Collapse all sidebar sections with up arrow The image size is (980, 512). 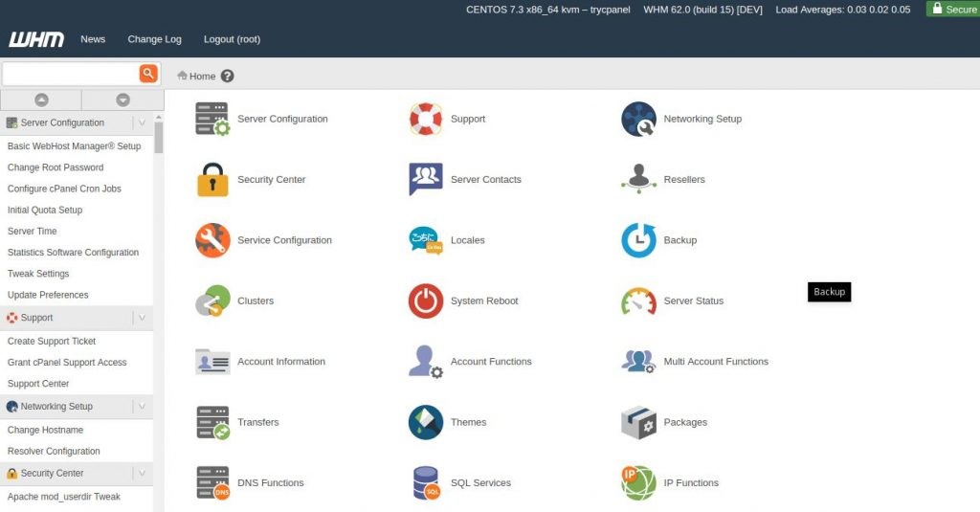click(x=41, y=100)
